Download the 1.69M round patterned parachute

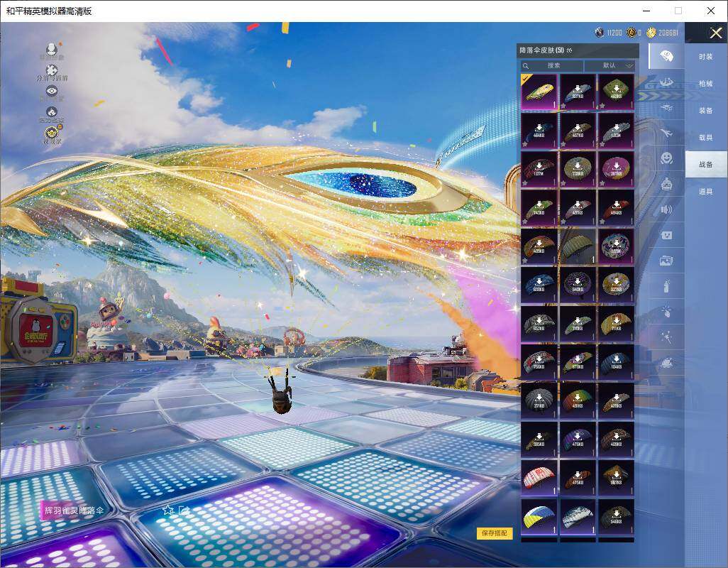click(x=616, y=246)
